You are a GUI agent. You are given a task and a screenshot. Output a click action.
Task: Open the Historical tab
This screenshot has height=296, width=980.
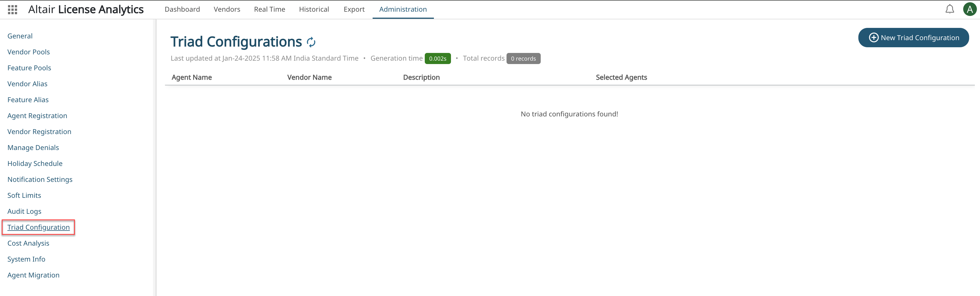(x=314, y=9)
